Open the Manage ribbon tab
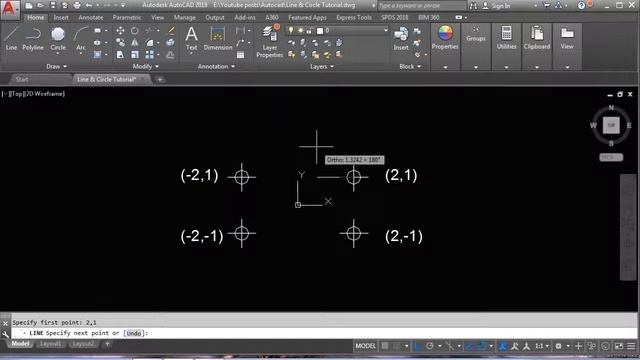 point(184,17)
